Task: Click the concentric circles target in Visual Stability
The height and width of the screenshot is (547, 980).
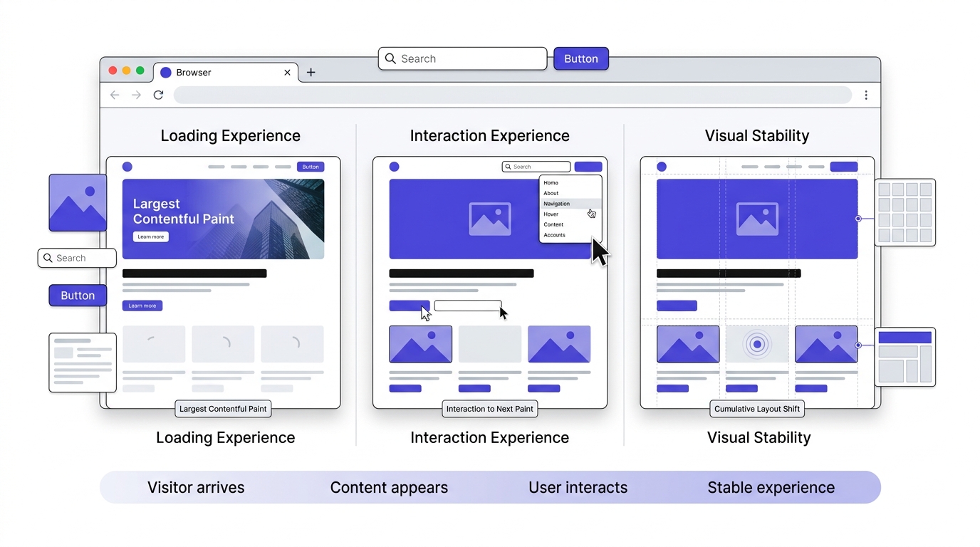Action: pyautogui.click(x=757, y=344)
